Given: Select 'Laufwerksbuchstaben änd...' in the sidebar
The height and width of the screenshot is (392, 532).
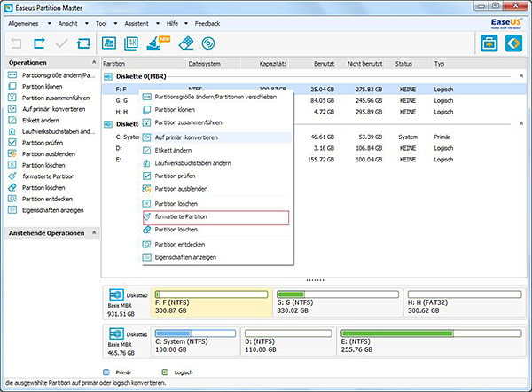Looking at the screenshot, I should [x=51, y=131].
